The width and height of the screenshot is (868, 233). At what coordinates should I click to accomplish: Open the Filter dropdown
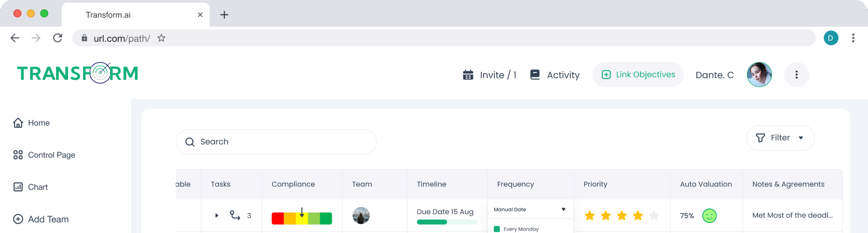780,138
